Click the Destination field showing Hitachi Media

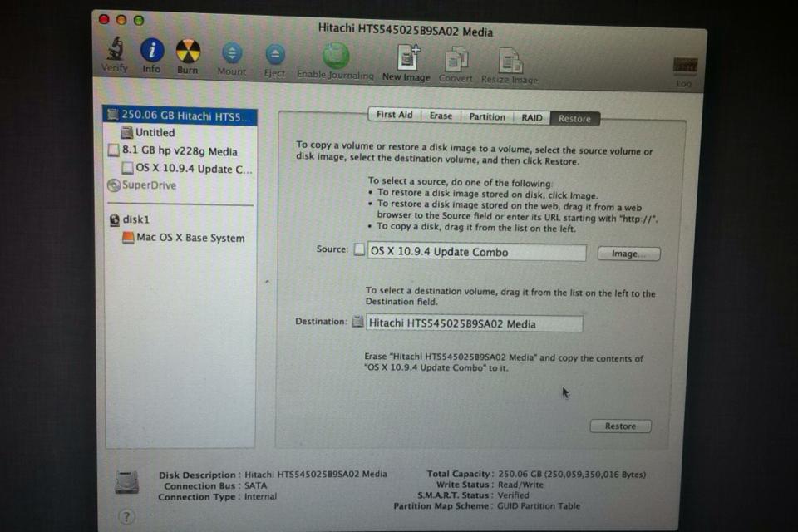click(474, 323)
